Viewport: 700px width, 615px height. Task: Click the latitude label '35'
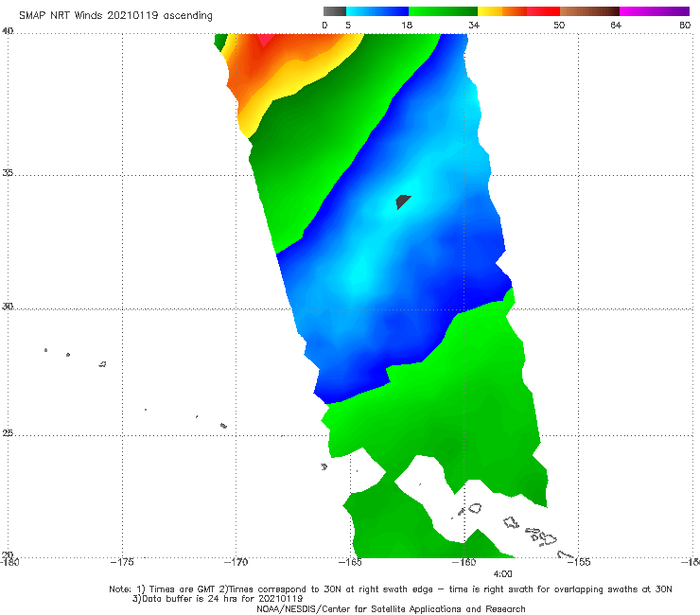(x=8, y=172)
